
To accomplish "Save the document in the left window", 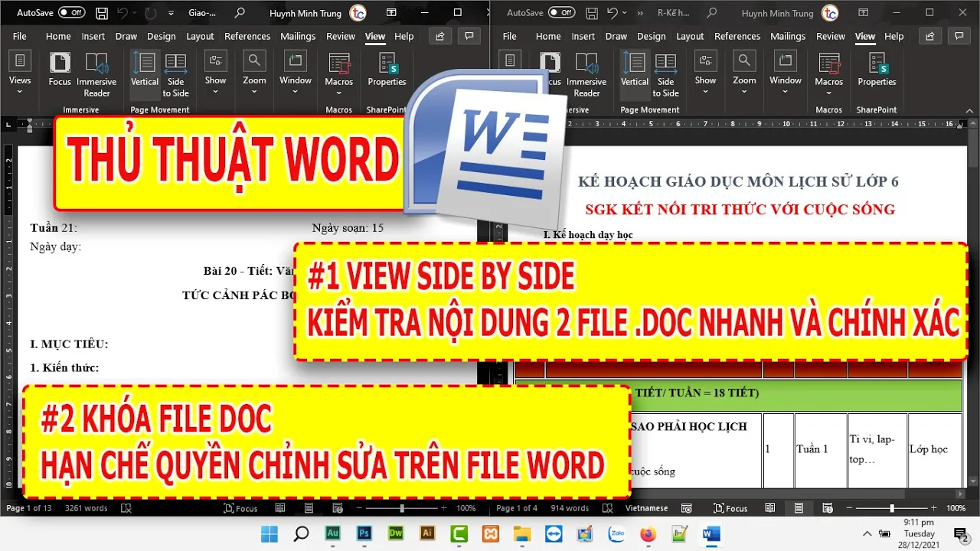I will [x=102, y=13].
